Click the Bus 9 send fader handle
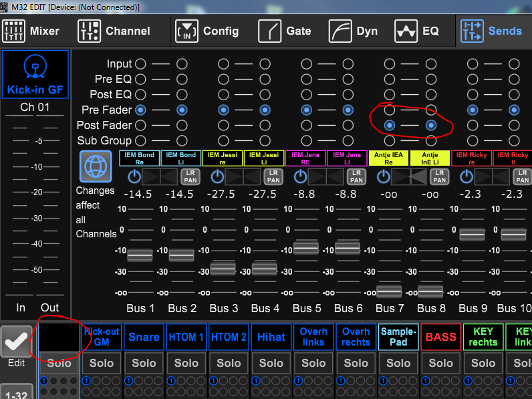Viewport: 532px width, 399px height. click(472, 235)
